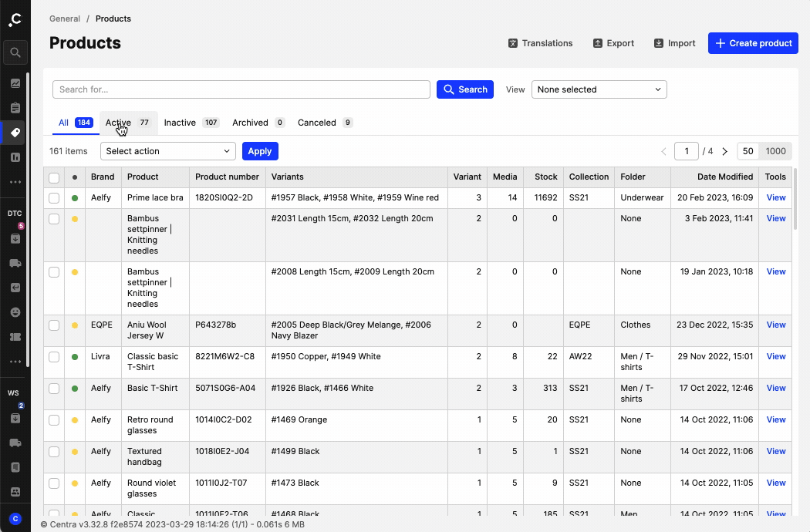
Task: Check the Prime lace bra row checkbox
Action: (x=54, y=198)
